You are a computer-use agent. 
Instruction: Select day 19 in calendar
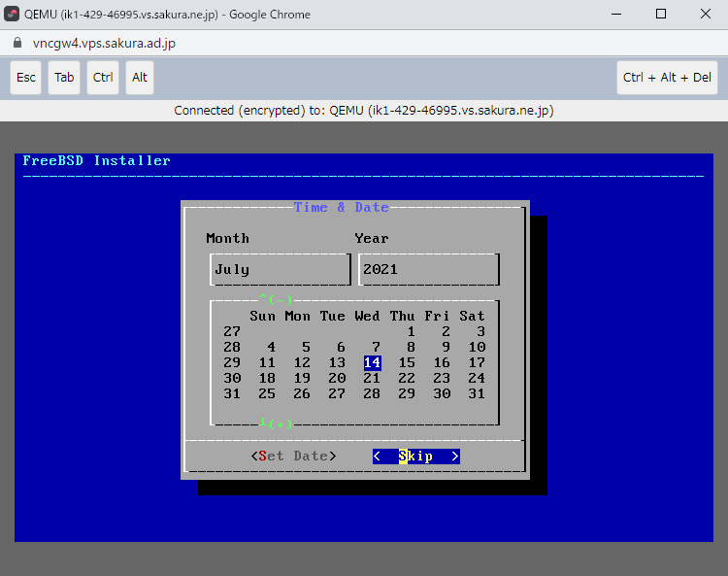click(302, 378)
